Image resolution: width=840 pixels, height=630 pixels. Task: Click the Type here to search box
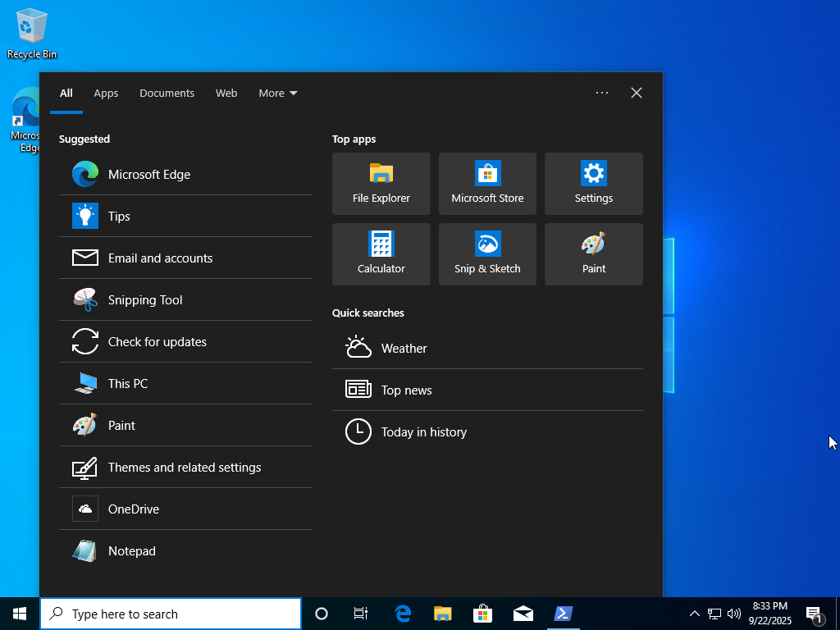click(x=171, y=614)
